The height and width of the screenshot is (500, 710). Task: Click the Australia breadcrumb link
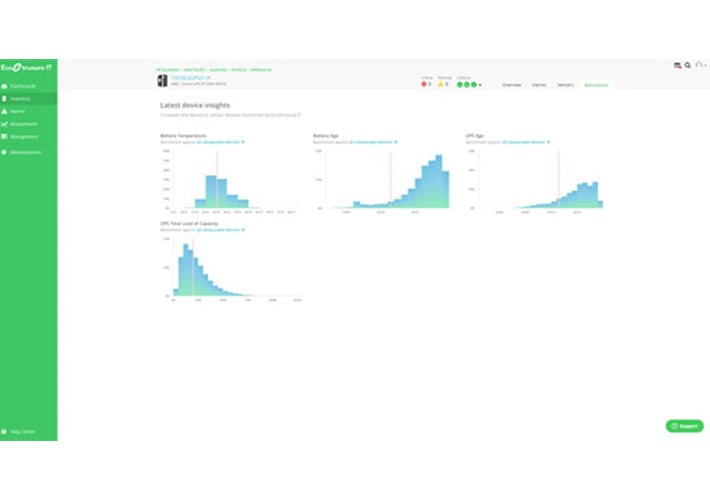(x=218, y=70)
